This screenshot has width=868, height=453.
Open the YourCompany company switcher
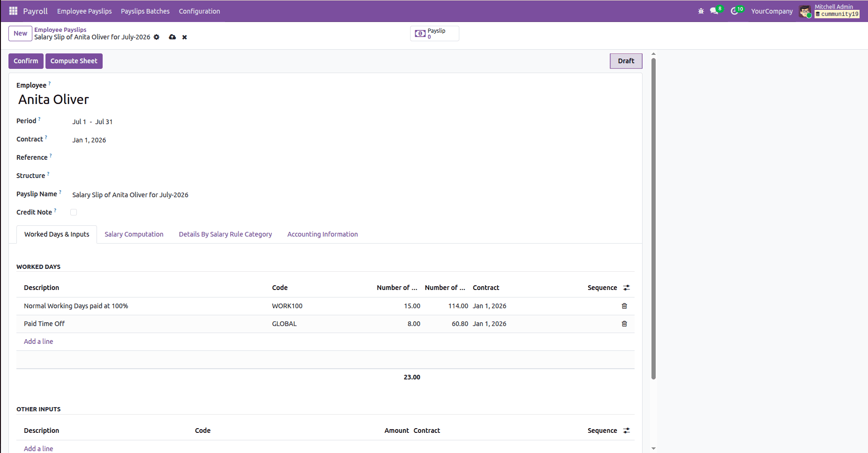pos(772,11)
